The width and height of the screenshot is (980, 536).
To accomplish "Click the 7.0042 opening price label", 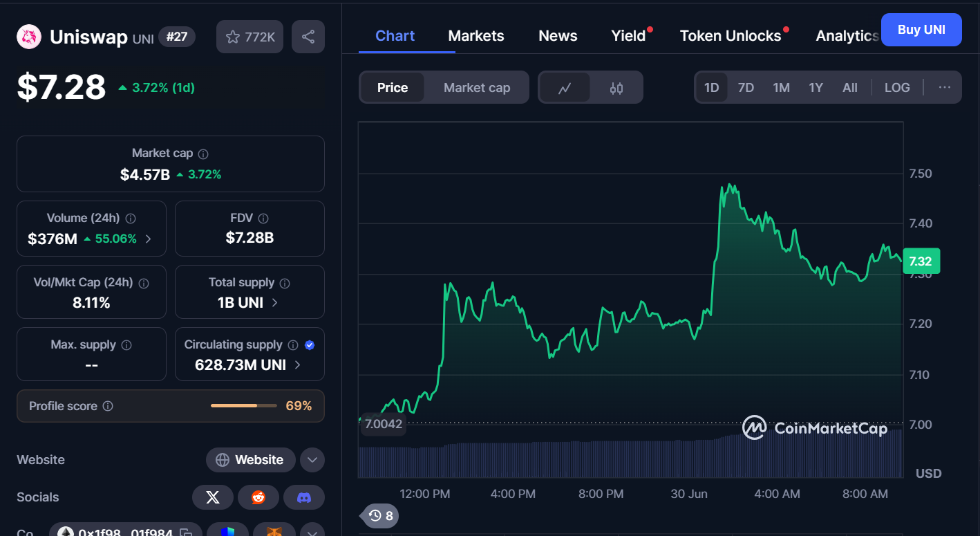I will pos(383,424).
